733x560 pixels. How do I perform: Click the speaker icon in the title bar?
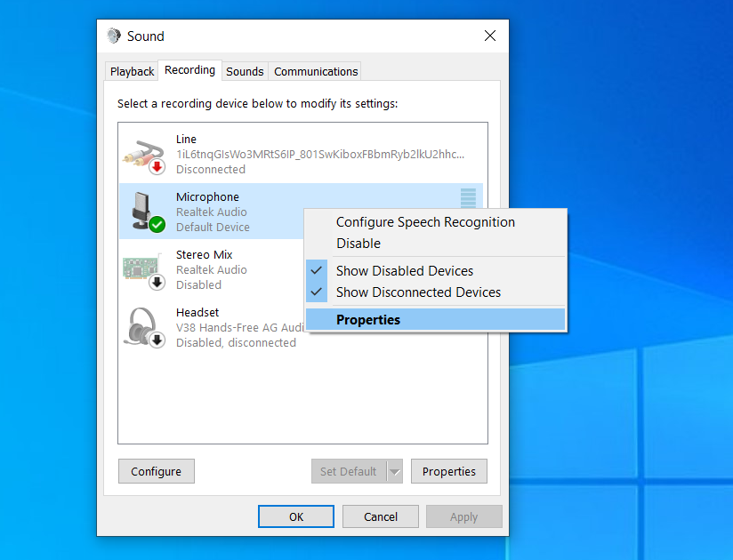114,36
